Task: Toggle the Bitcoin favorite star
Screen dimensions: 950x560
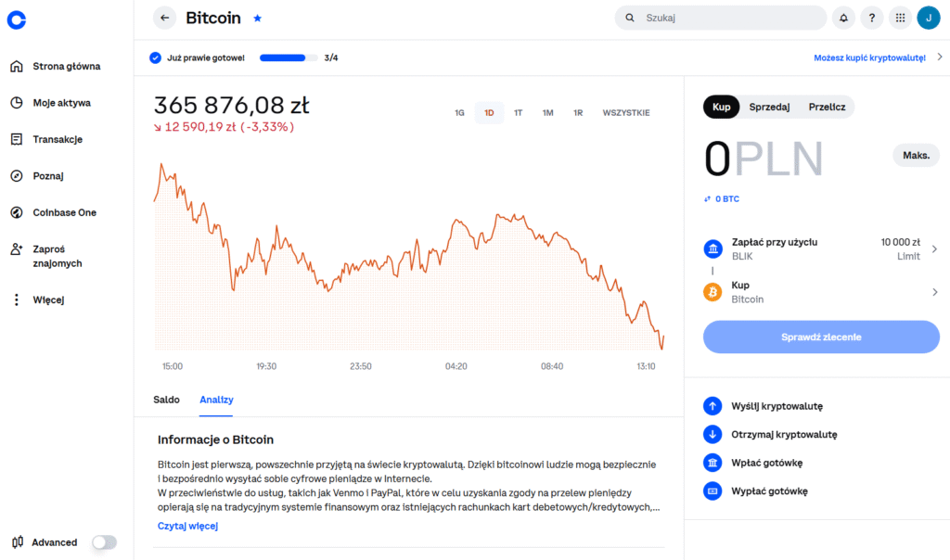Action: (257, 17)
